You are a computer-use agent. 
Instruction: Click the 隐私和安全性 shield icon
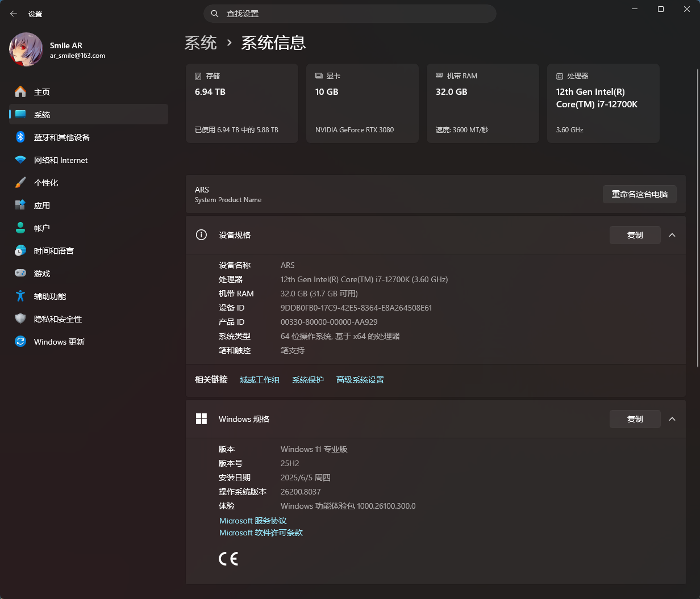click(x=20, y=319)
